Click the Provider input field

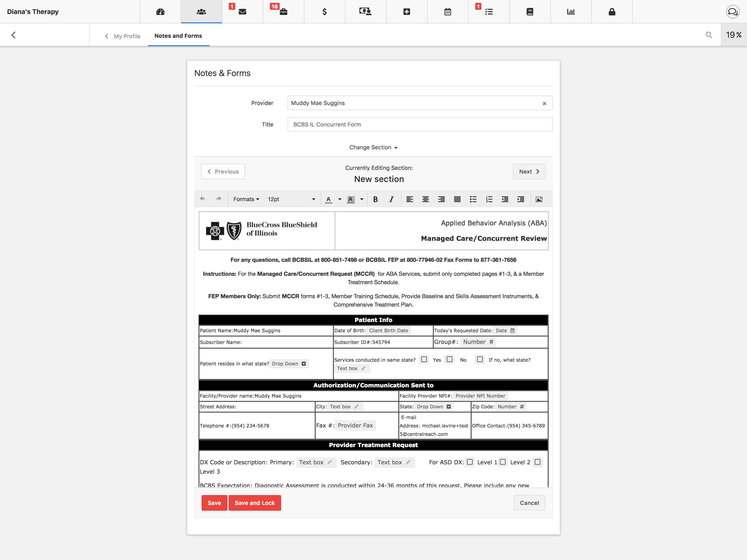pyautogui.click(x=420, y=103)
